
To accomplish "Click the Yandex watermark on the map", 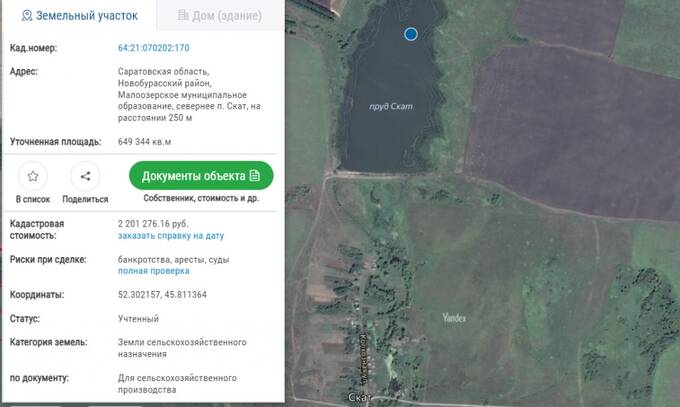I will point(454,317).
